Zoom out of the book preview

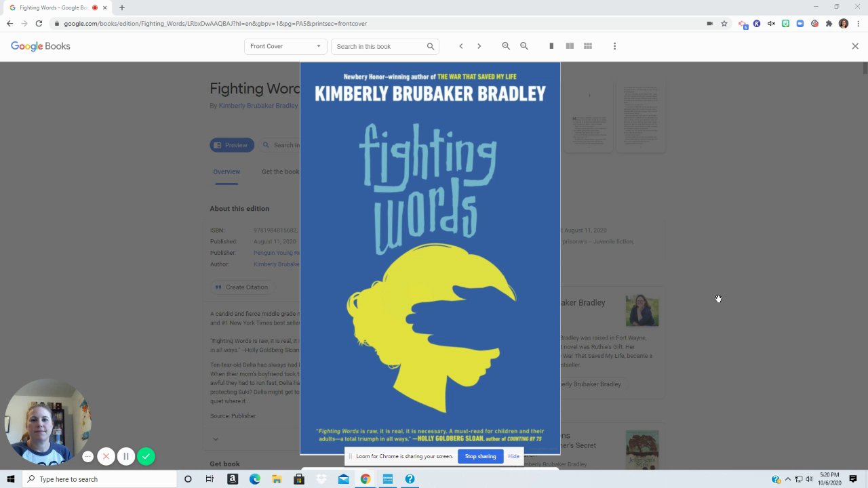(x=524, y=46)
